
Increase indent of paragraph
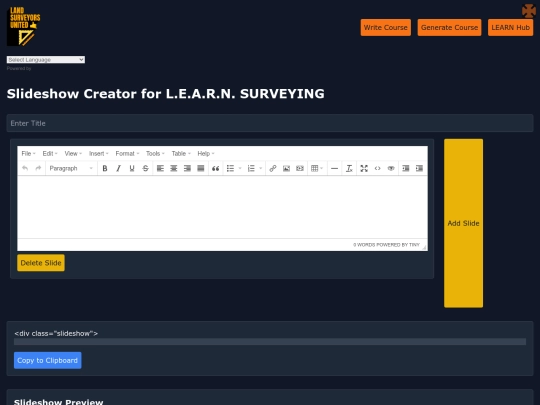(x=419, y=168)
